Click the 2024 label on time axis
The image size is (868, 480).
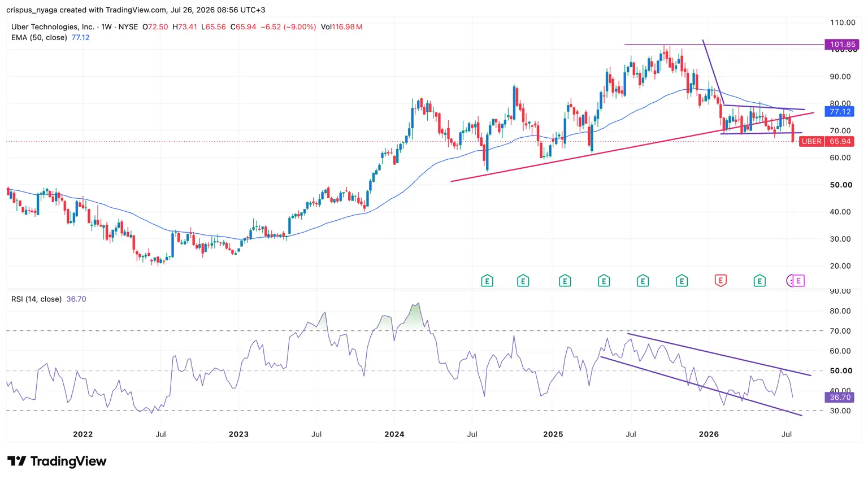(x=394, y=434)
